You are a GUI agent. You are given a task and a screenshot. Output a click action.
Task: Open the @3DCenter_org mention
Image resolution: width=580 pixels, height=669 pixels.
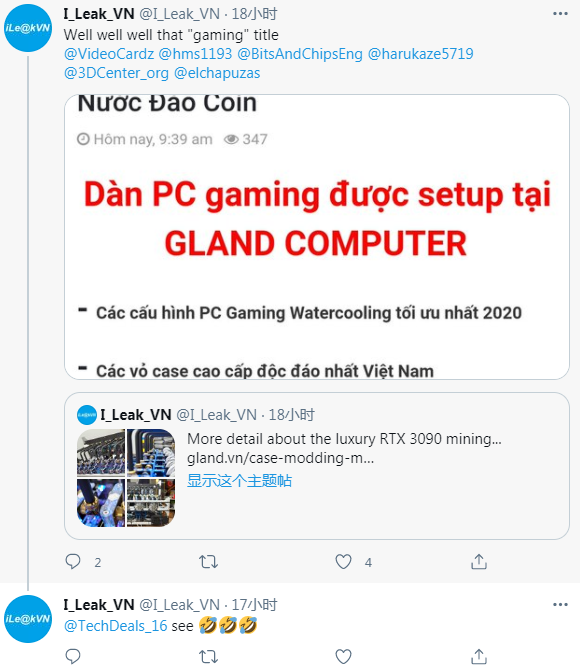pyautogui.click(x=116, y=73)
